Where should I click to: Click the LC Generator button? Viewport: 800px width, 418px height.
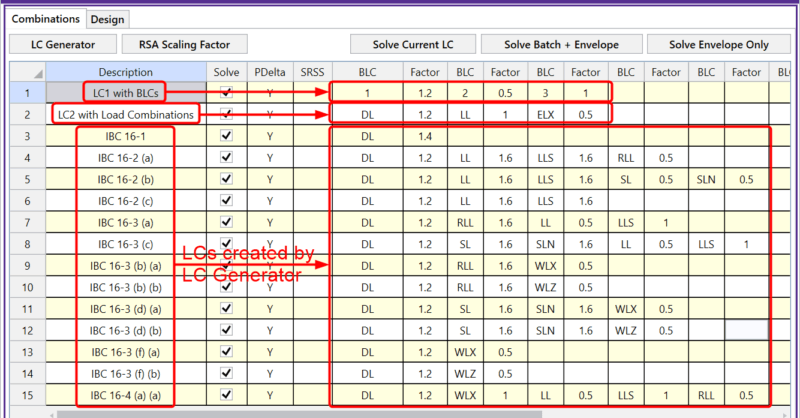[x=63, y=45]
